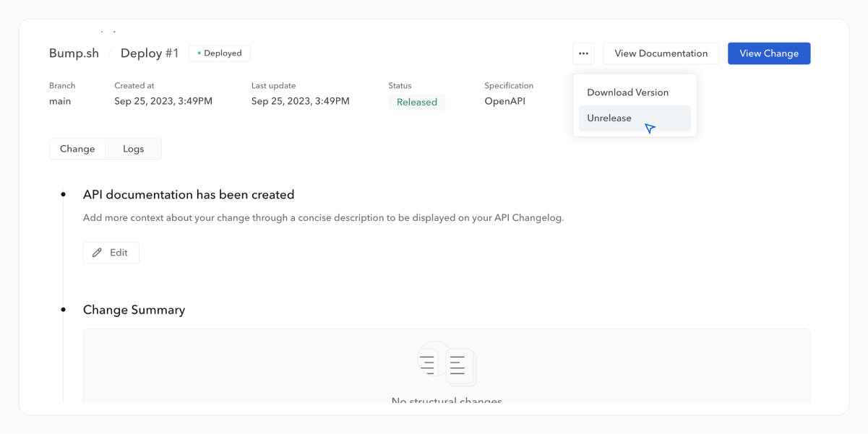Select Download Version from the dropdown menu
The height and width of the screenshot is (434, 868).
tap(627, 92)
